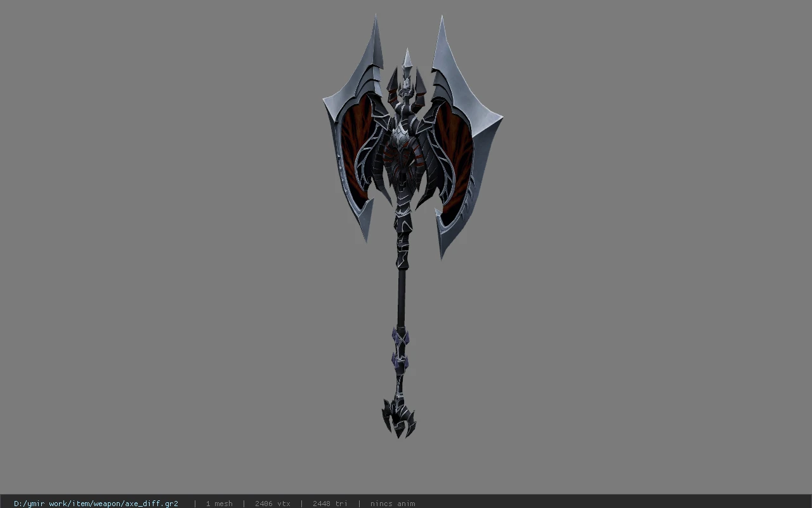Click the file path D:/ymir work/item/weapon/axe_diff.gr2
This screenshot has width=812, height=508.
[96, 504]
